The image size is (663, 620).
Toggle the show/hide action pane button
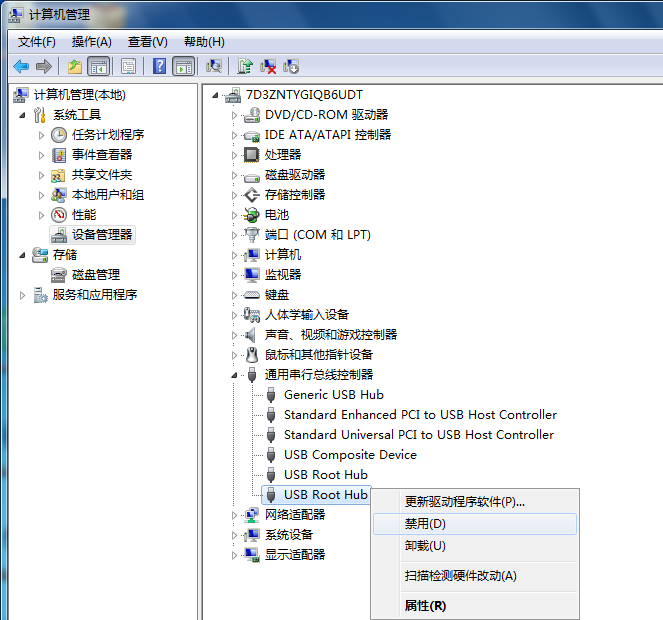pyautogui.click(x=183, y=67)
